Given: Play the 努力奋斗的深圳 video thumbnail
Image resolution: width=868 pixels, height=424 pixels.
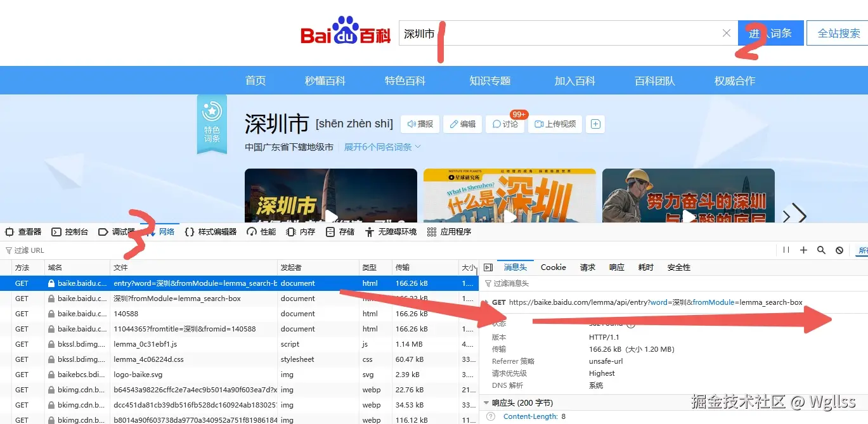Looking at the screenshot, I should [689, 196].
